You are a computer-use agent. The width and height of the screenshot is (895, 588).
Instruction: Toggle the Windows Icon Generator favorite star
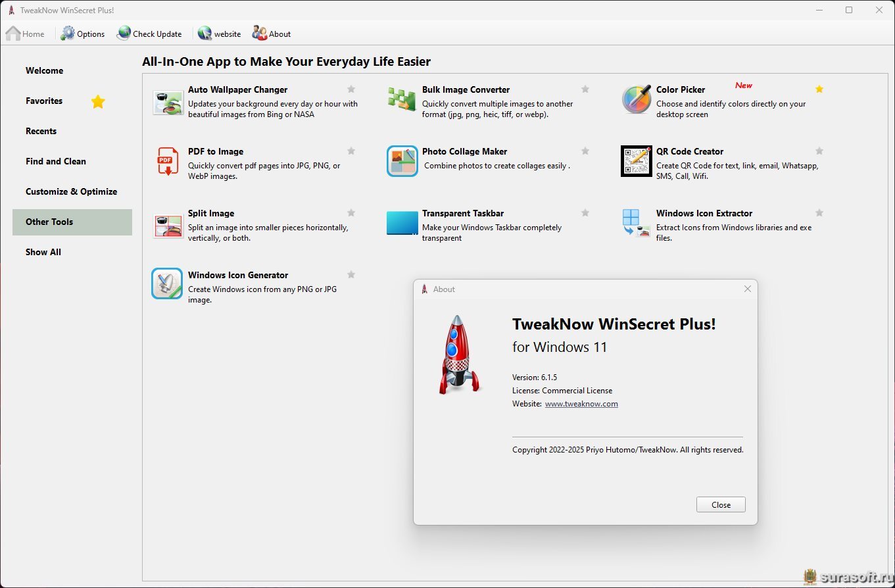click(x=351, y=275)
